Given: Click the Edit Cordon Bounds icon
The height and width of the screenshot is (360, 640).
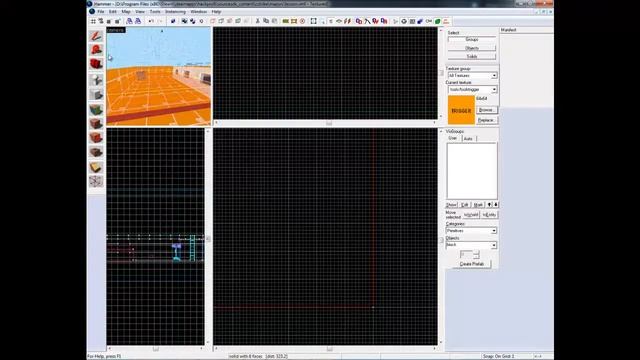Looking at the screenshot, I should [x=294, y=21].
